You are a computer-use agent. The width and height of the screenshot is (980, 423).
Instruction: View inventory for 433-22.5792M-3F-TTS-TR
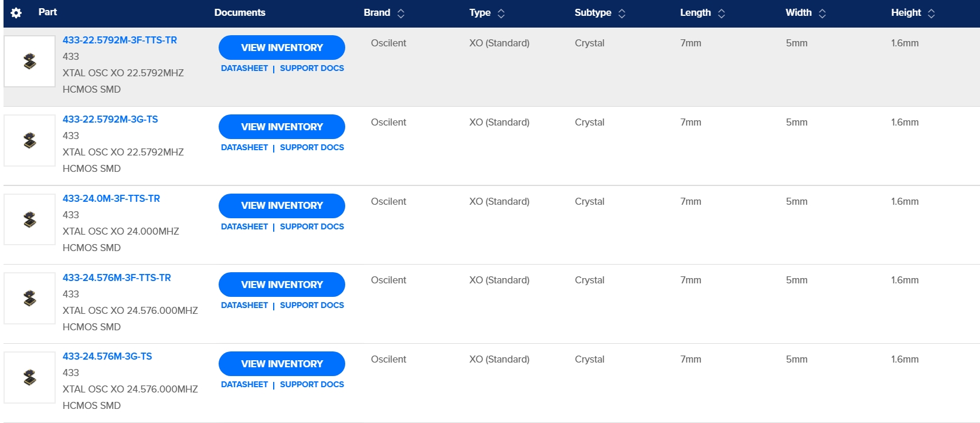pyautogui.click(x=282, y=48)
